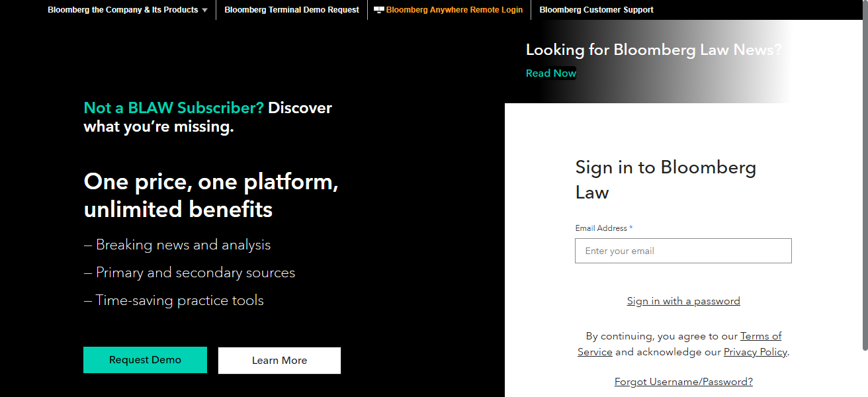Image resolution: width=868 pixels, height=397 pixels.
Task: Expand Bloomberg the Company & Its Products dropdown arrow
Action: pos(204,11)
